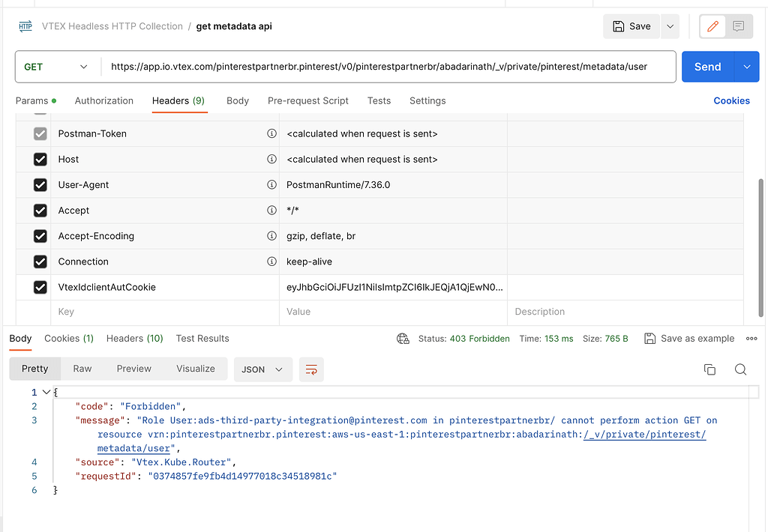Expand the Save options dropdown arrow
The width and height of the screenshot is (768, 532).
(x=670, y=26)
